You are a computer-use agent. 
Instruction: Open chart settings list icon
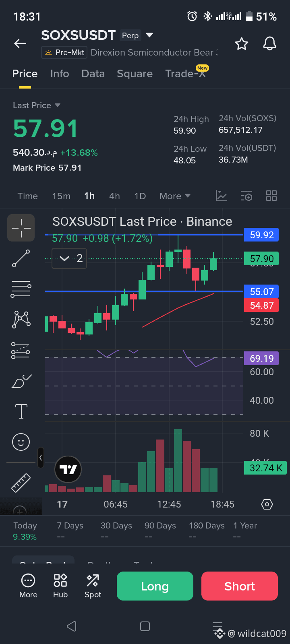click(x=246, y=196)
